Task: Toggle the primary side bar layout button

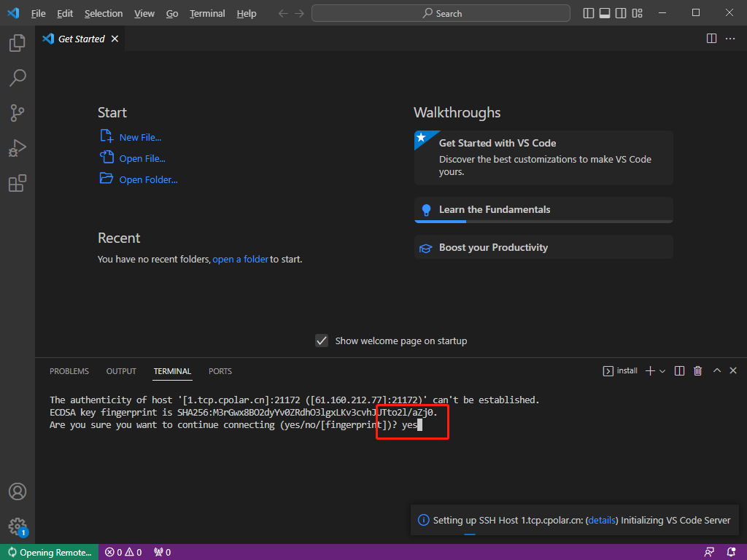Action: point(589,13)
